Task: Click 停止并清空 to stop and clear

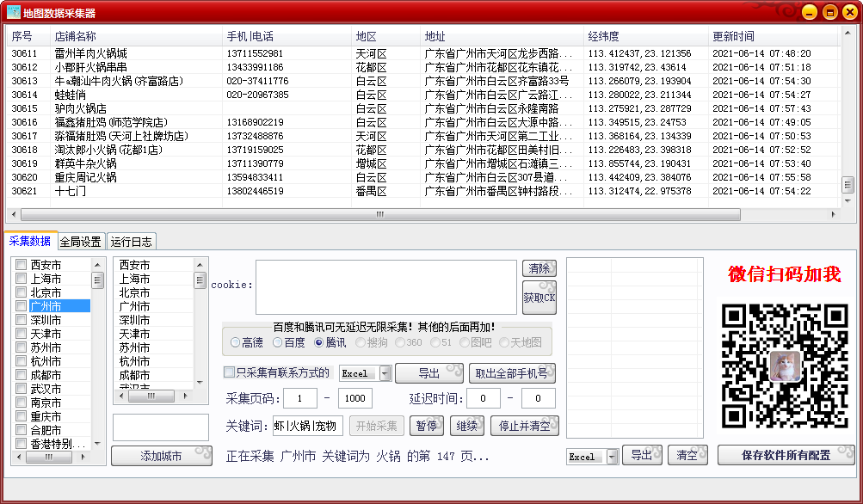Action: [x=525, y=426]
